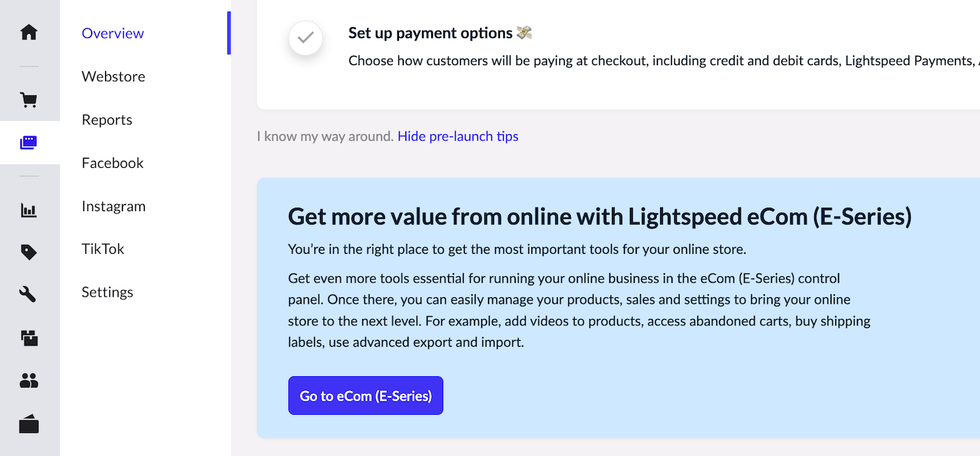The width and height of the screenshot is (980, 456).
Task: Open Webstore menu item
Action: coord(113,76)
